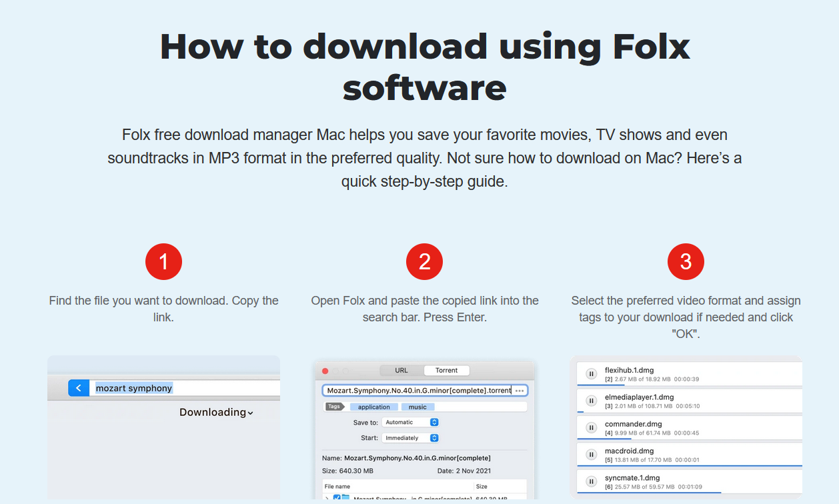Screen dimensions: 839x504
Task: Click the red close button of Folx dialog
Action: 325,371
